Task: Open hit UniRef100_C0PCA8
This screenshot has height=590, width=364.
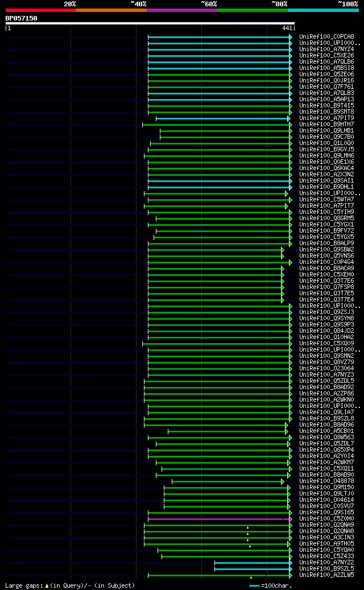Action: (326, 37)
